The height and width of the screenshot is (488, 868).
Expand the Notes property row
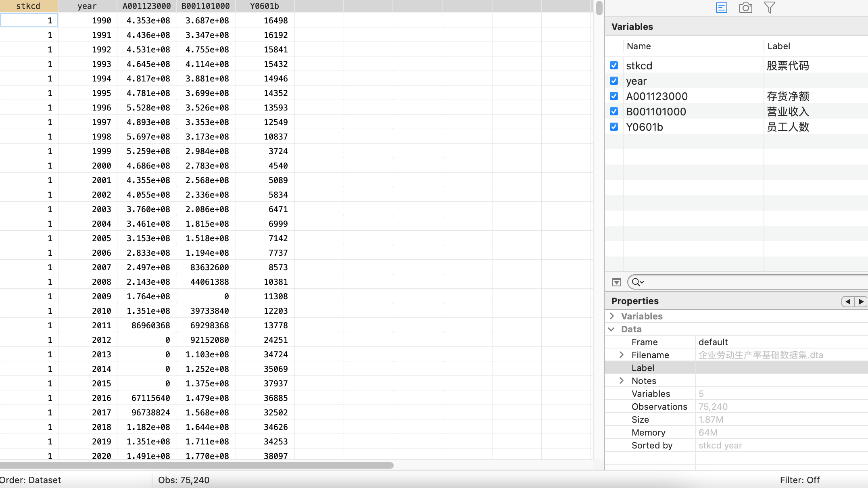point(622,381)
